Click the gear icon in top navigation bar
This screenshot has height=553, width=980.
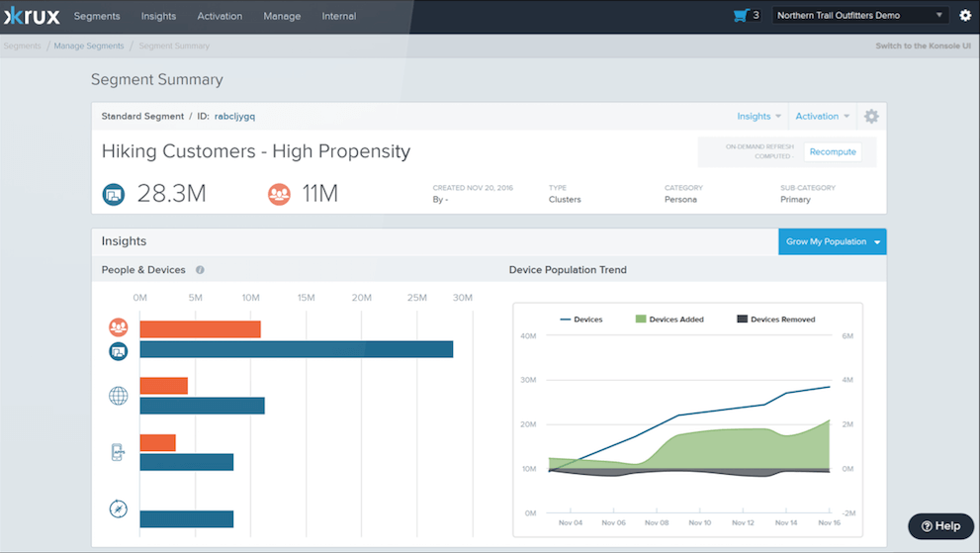pos(965,16)
